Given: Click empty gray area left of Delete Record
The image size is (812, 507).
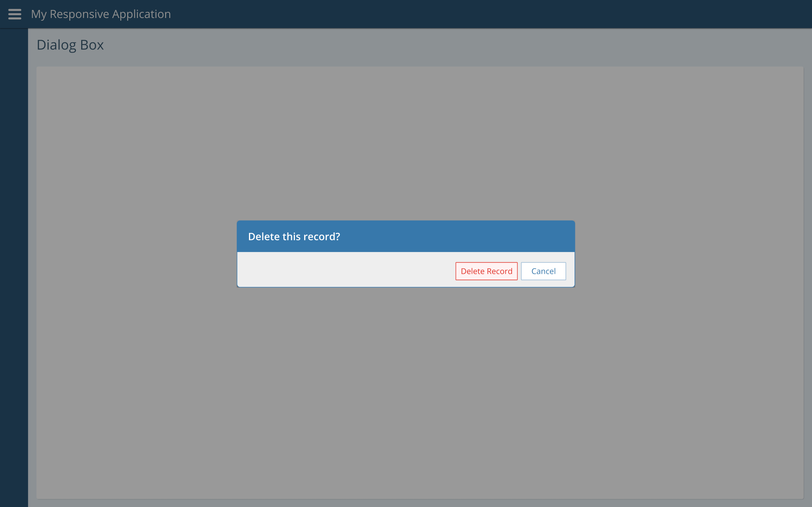Looking at the screenshot, I should 345,270.
